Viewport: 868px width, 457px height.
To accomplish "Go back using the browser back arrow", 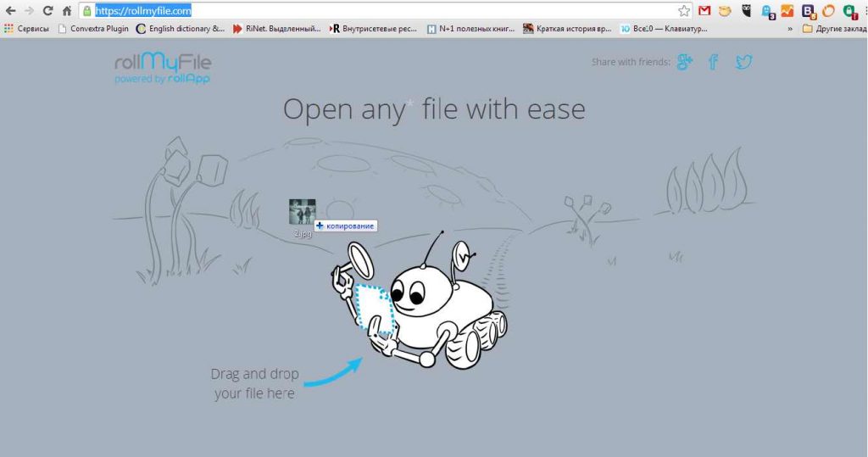I will pos(10,10).
